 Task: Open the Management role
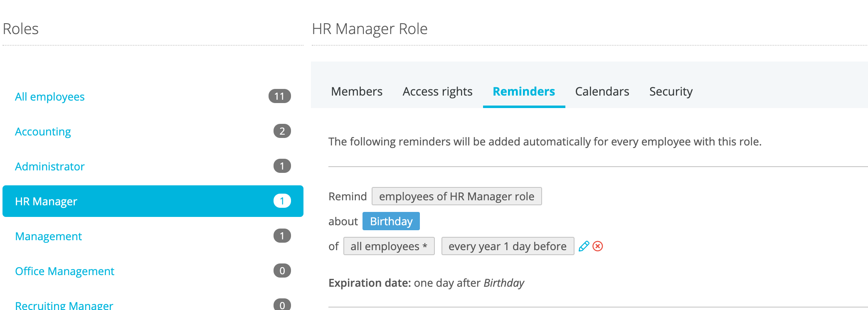click(x=48, y=236)
